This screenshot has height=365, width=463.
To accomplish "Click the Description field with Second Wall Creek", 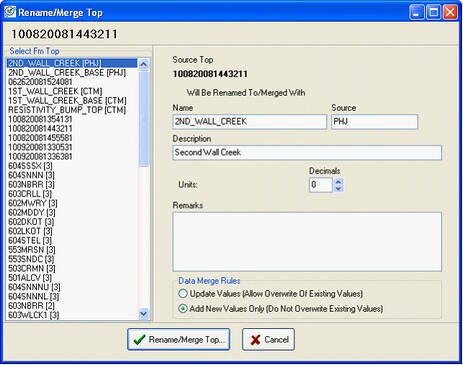I will coord(307,153).
